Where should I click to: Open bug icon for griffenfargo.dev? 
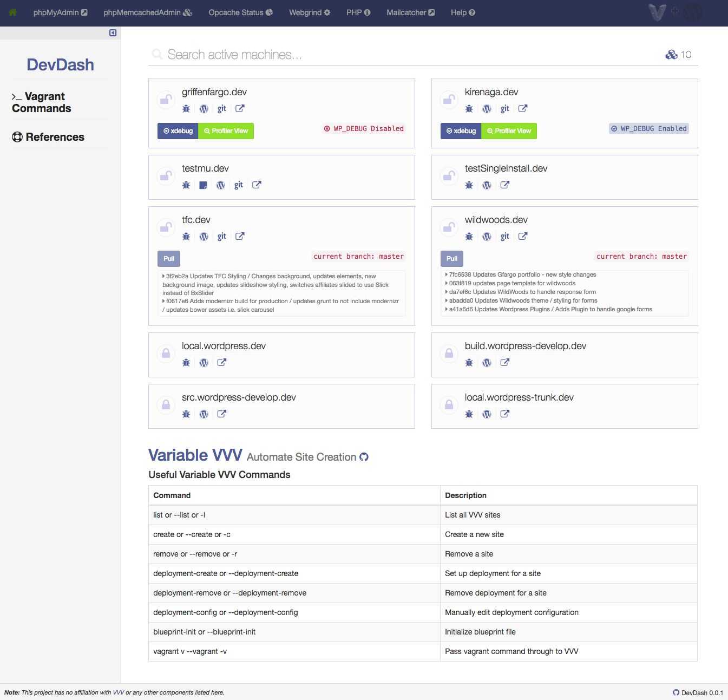pyautogui.click(x=186, y=108)
